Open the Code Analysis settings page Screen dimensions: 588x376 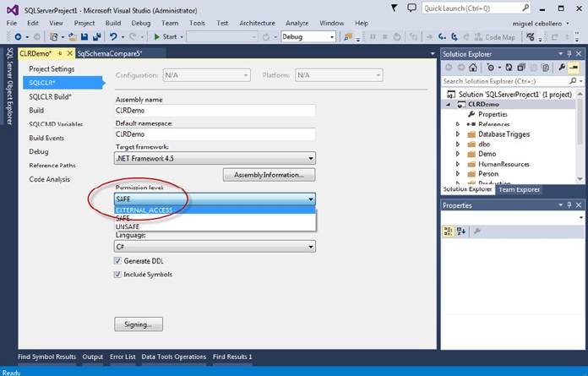pyautogui.click(x=50, y=179)
